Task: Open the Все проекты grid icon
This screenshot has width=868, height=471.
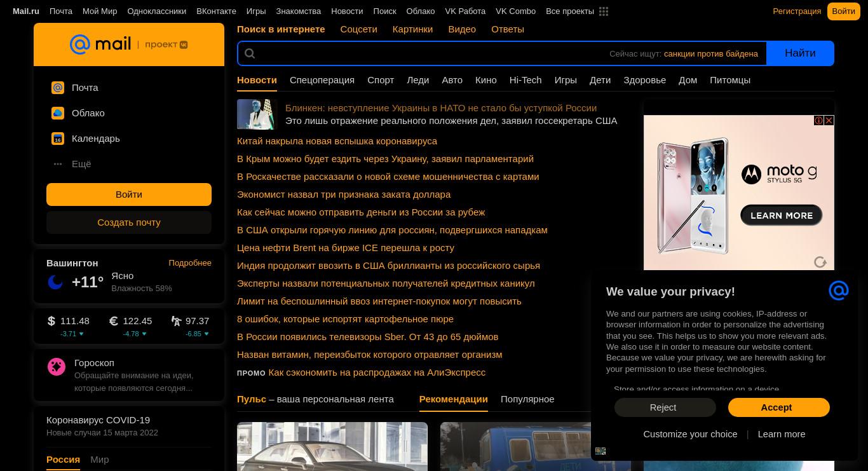Action: [x=604, y=11]
